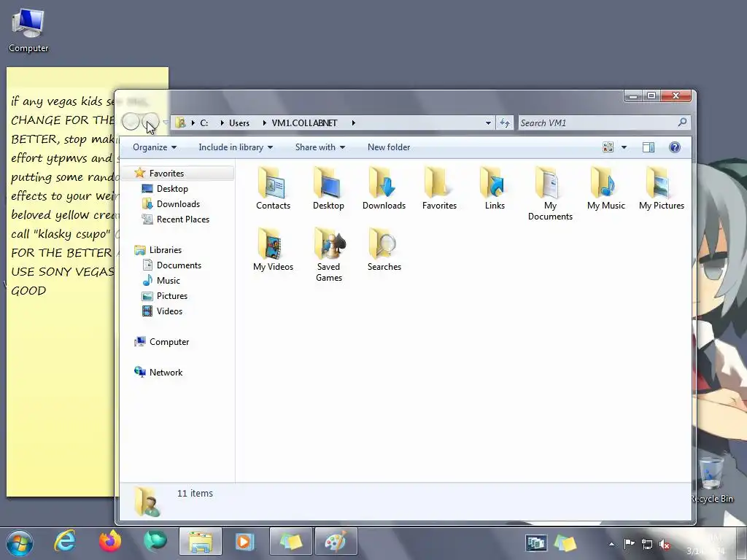Go to C: in the address bar
This screenshot has width=747, height=560.
coord(204,122)
